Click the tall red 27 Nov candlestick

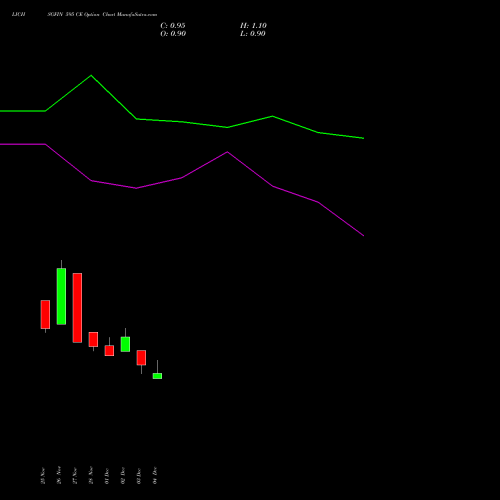(77, 308)
